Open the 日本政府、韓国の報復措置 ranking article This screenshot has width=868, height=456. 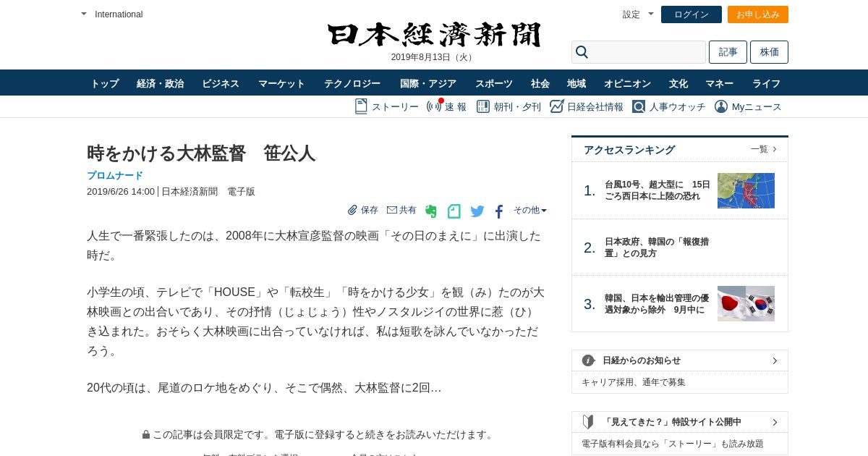click(657, 248)
